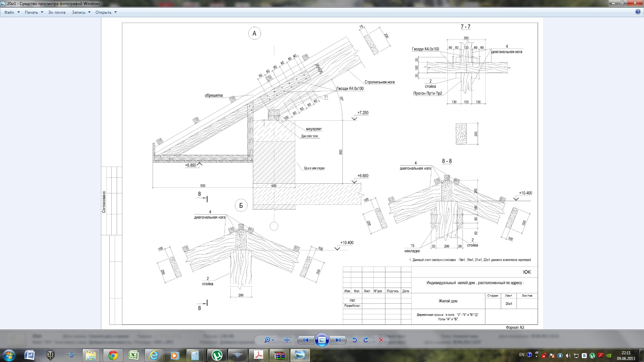Expand the Печать dropdown menu
Image resolution: width=644 pixels, height=362 pixels.
(34, 12)
